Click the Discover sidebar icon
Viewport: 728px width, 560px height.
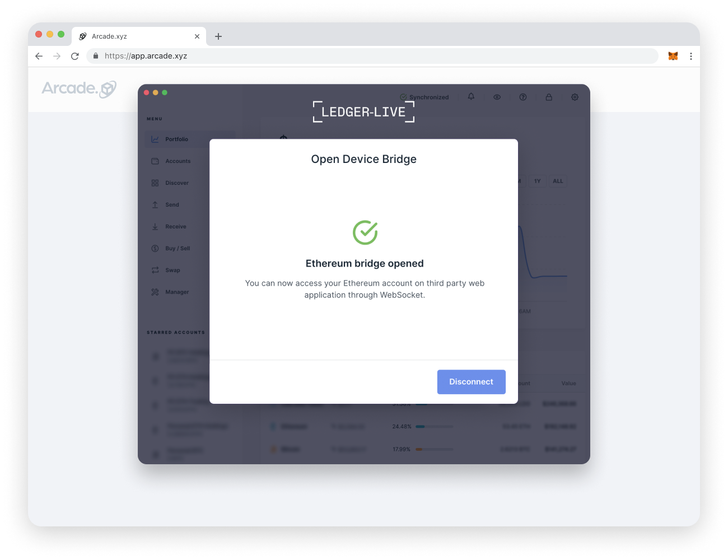point(155,183)
